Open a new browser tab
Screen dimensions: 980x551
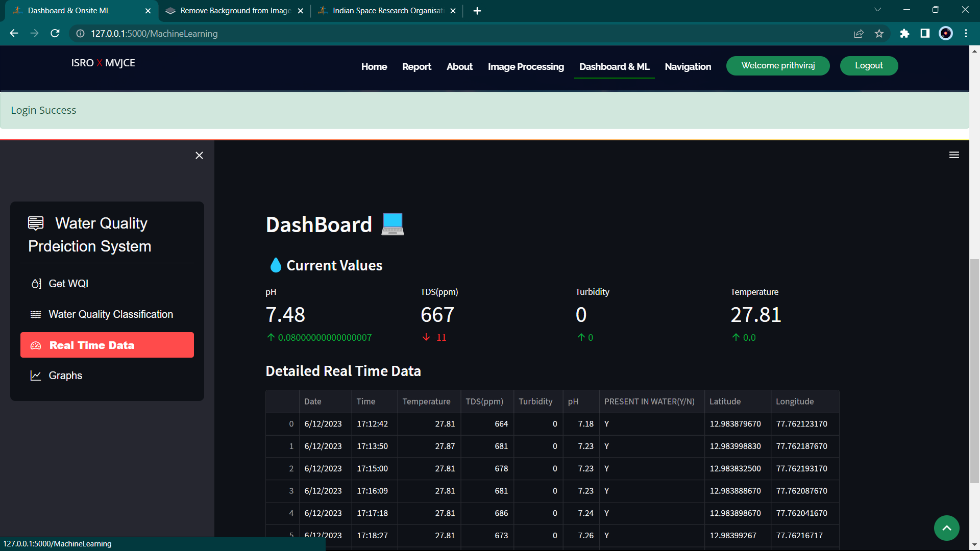click(x=477, y=11)
